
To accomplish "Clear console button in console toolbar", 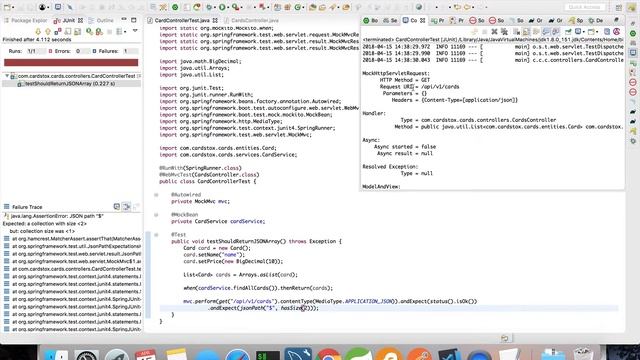I will pos(516,31).
